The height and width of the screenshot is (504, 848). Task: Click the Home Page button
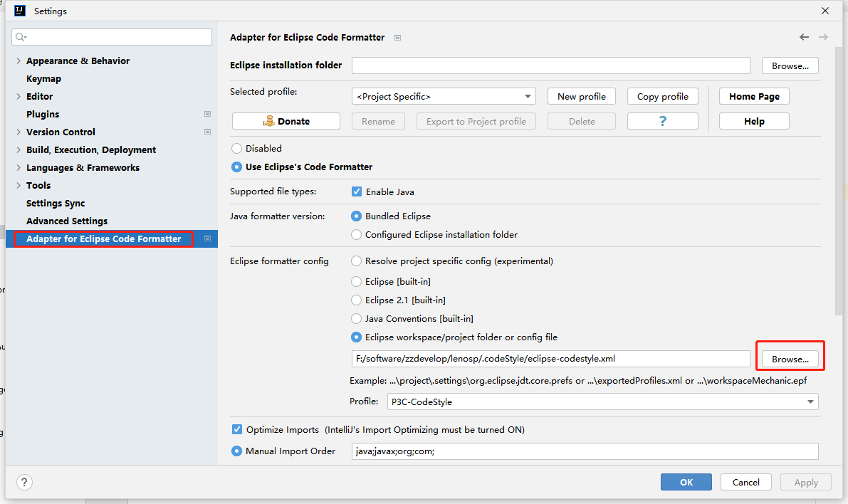coord(754,96)
